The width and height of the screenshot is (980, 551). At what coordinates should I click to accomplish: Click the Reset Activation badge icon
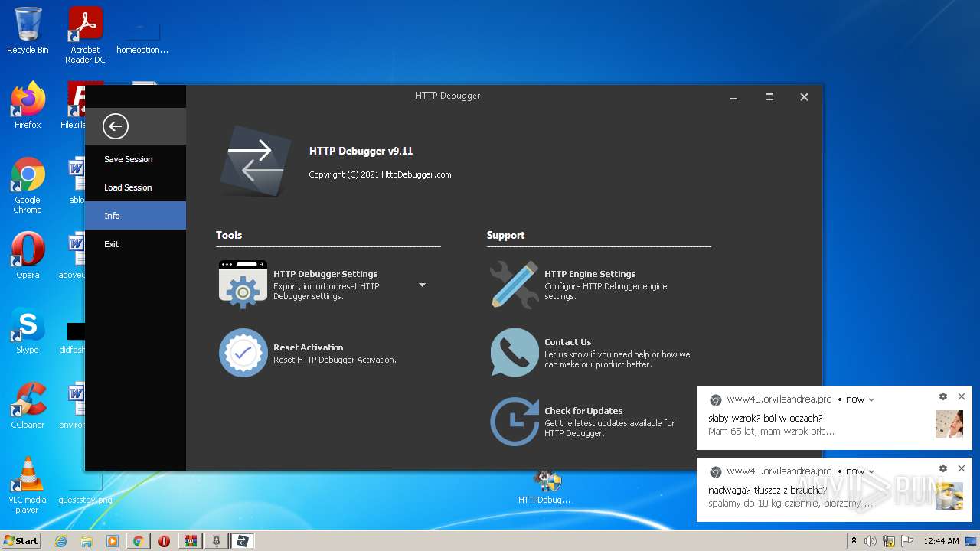click(243, 352)
